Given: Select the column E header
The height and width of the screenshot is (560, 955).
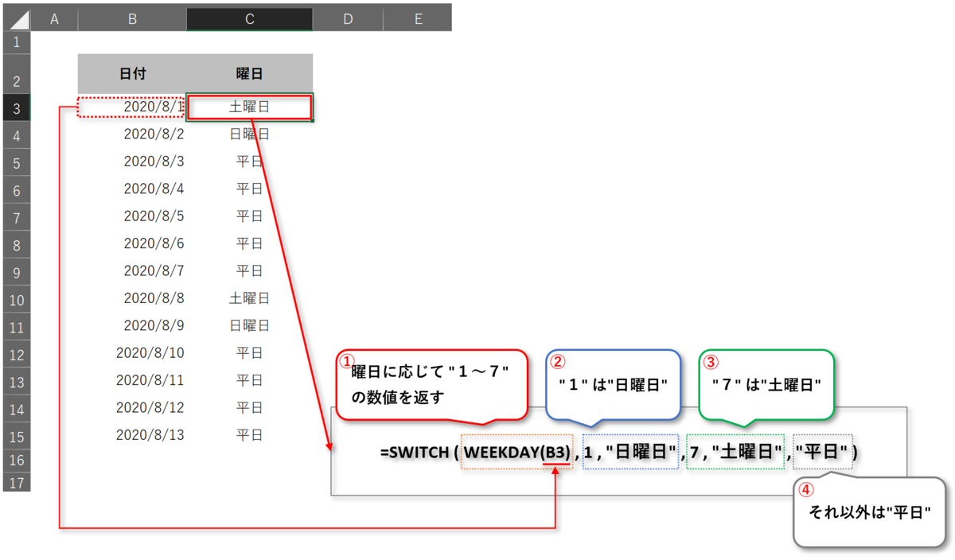Looking at the screenshot, I should [x=417, y=17].
